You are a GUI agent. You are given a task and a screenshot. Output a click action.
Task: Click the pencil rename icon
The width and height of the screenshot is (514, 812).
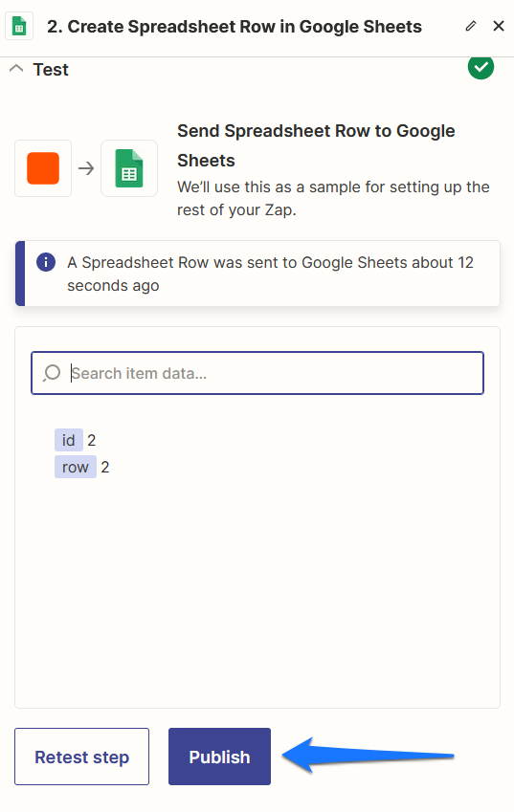471,26
